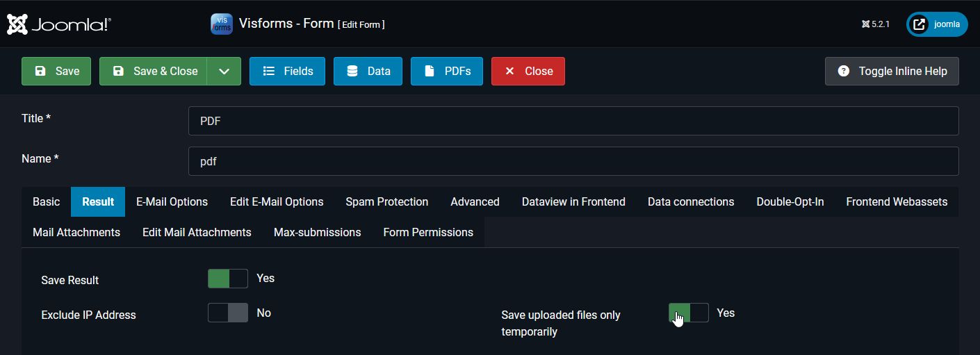Open the Form Permissions tab

pos(428,232)
